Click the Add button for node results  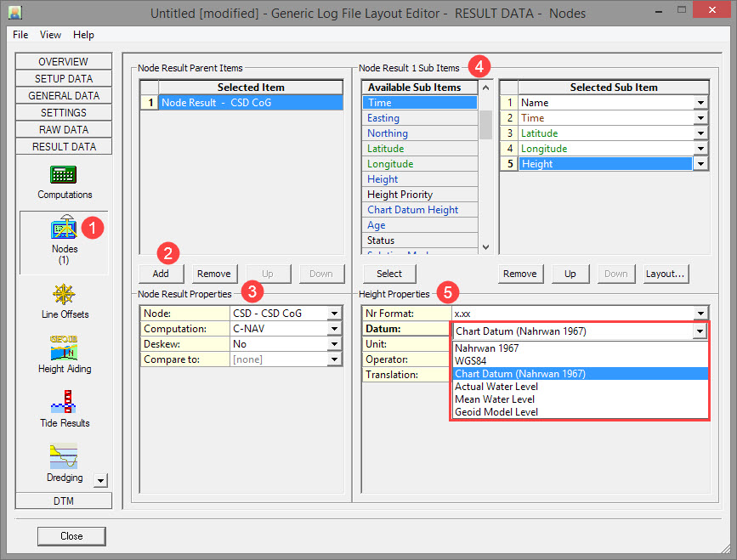click(x=162, y=274)
